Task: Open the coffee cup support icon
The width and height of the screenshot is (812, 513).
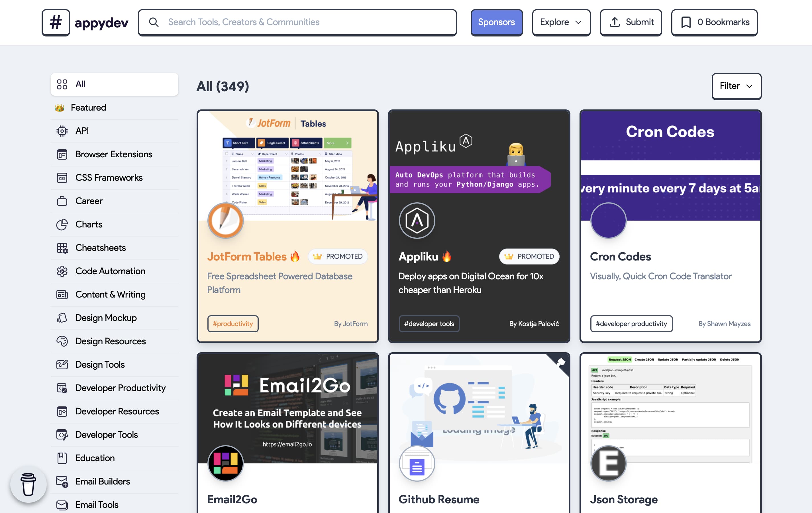Action: [28, 484]
